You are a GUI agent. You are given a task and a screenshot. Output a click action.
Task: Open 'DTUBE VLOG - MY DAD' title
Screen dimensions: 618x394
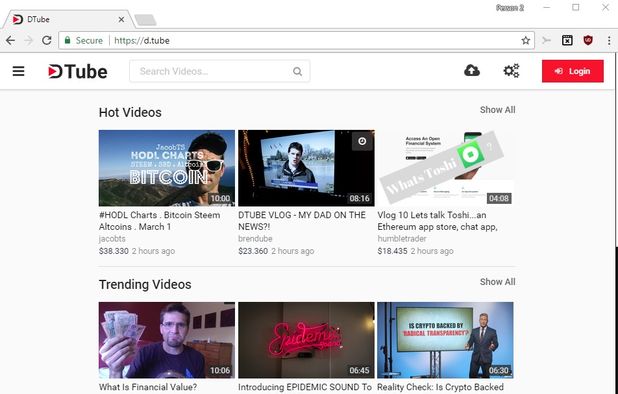302,221
